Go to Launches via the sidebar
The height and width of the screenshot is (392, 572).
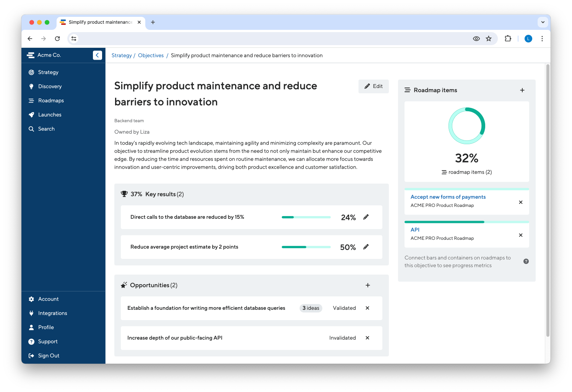click(x=49, y=114)
